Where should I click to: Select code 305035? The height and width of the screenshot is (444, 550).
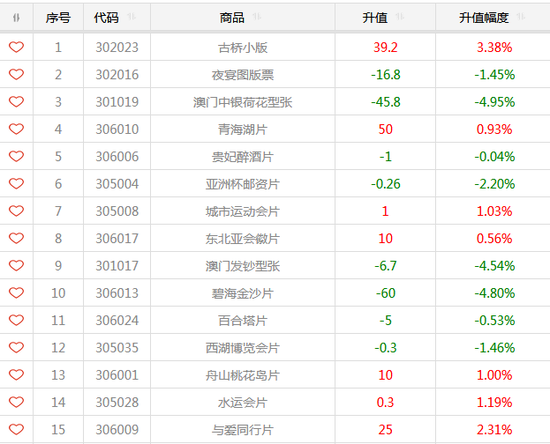pyautogui.click(x=117, y=348)
